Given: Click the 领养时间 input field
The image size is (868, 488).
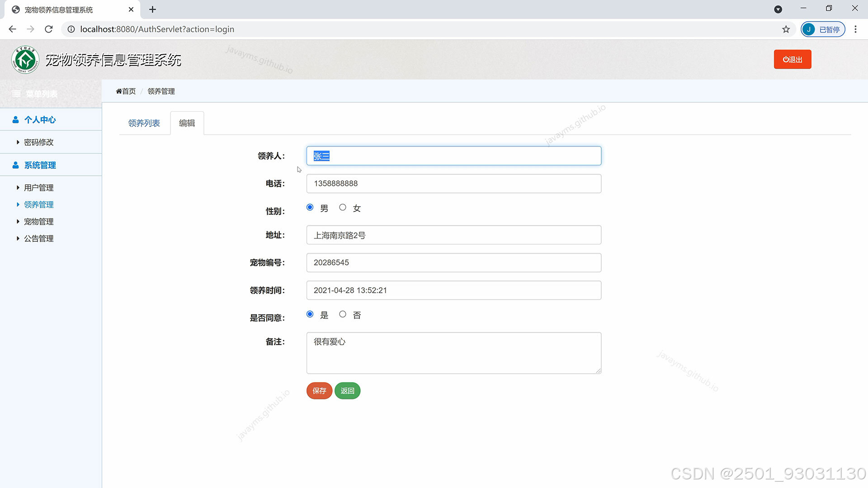Looking at the screenshot, I should [x=453, y=291].
